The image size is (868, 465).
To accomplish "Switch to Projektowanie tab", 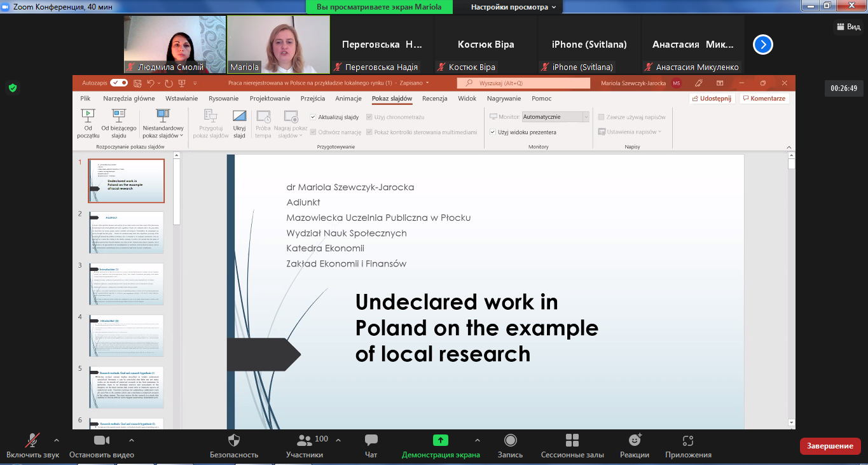I will click(270, 99).
